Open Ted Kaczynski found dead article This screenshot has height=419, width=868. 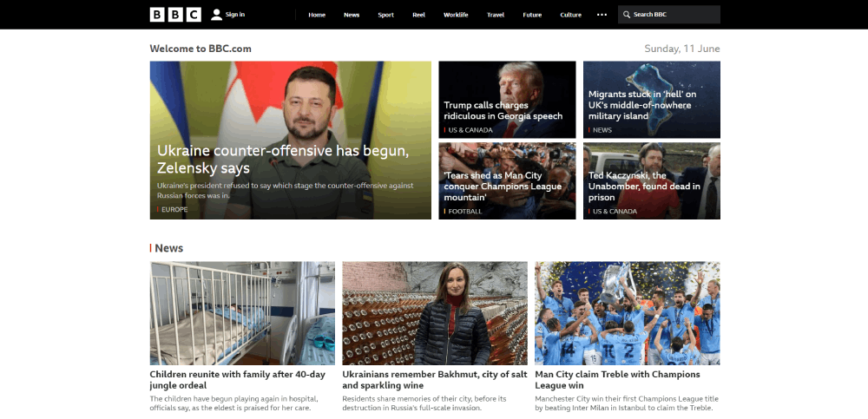tap(644, 187)
